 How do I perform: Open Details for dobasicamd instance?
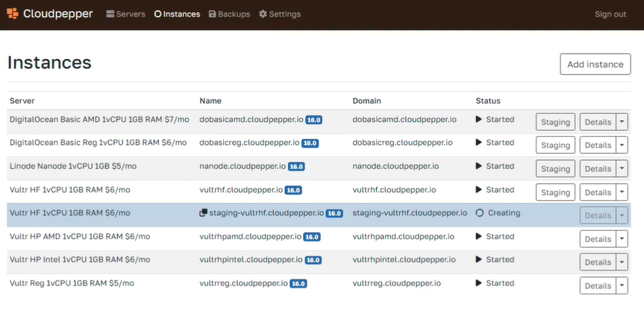(598, 122)
